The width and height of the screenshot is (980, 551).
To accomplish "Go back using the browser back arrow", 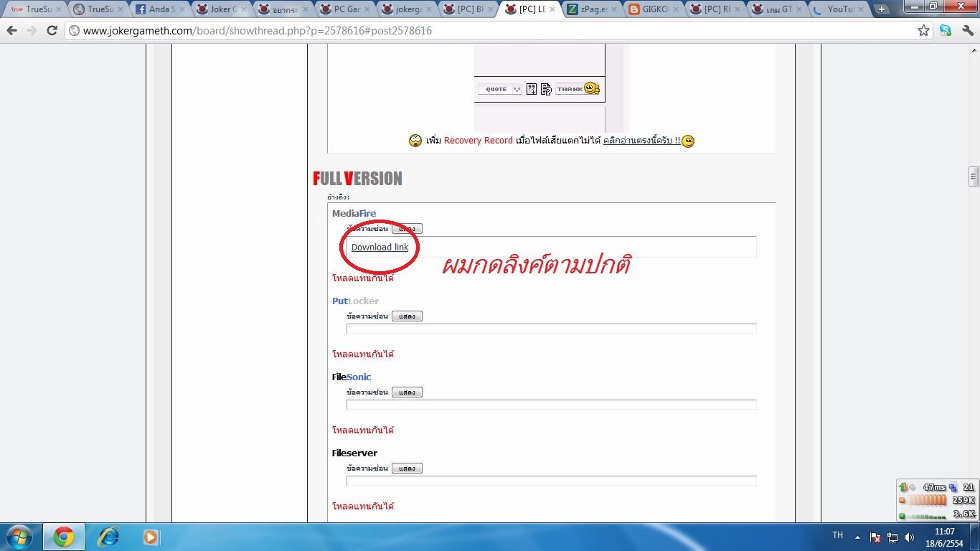I will [x=12, y=31].
